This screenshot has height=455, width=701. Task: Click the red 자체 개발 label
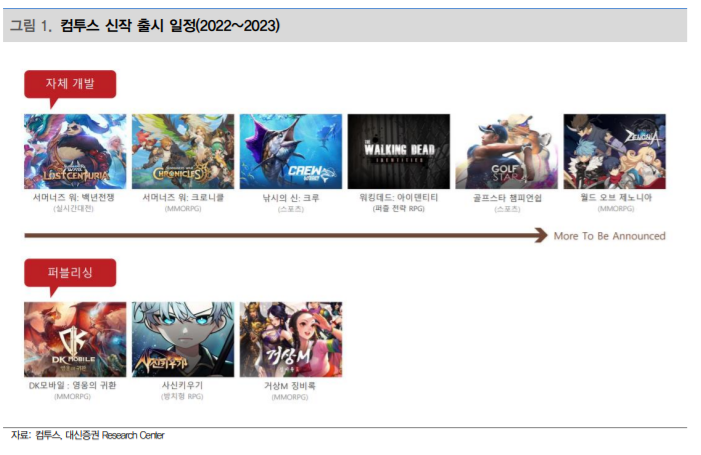70,84
